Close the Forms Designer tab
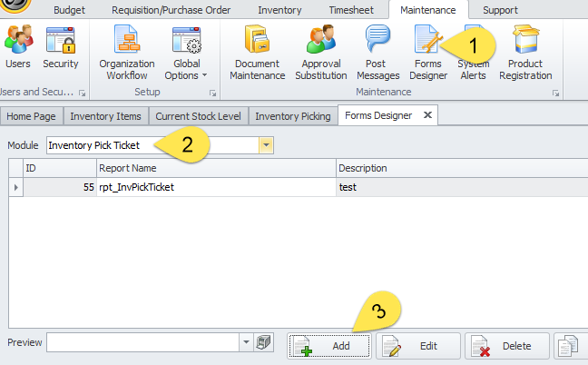The height and width of the screenshot is (365, 588). tap(426, 115)
